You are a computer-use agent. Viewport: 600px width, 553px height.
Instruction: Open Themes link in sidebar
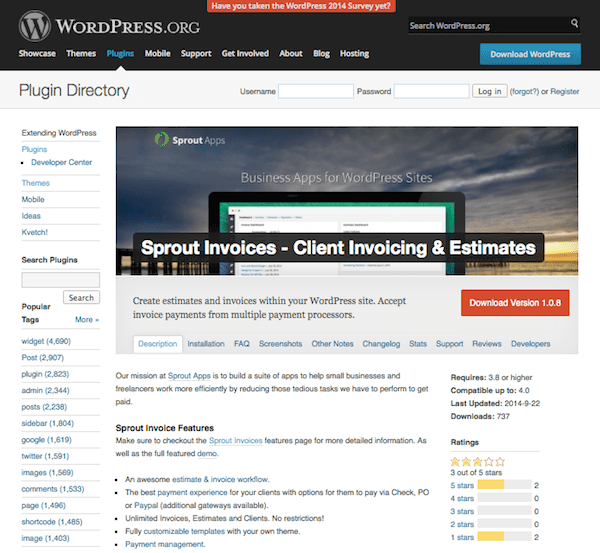point(36,183)
